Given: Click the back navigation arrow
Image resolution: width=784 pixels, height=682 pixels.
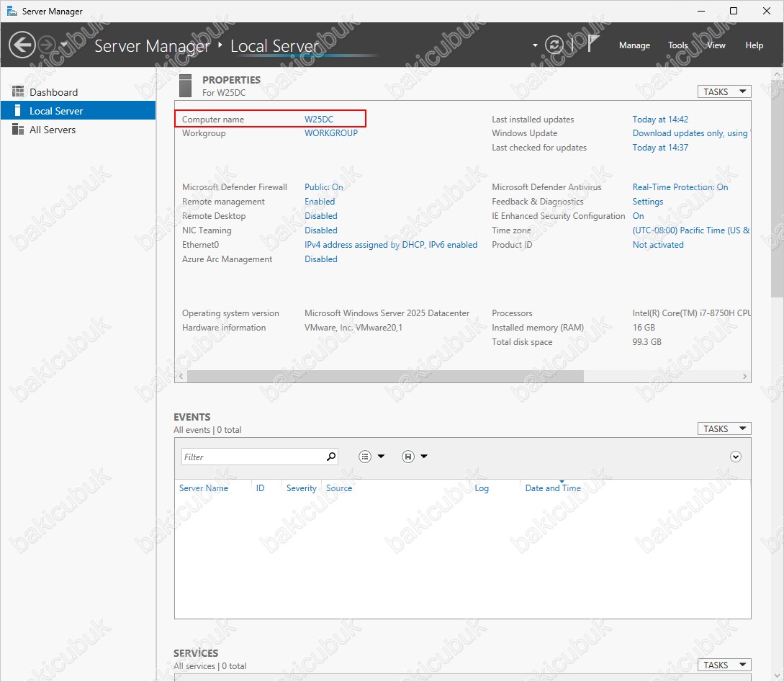Looking at the screenshot, I should point(22,45).
